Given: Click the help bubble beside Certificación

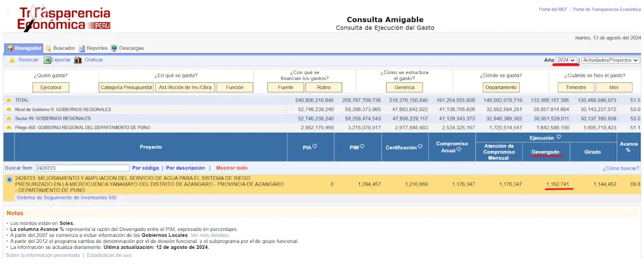Looking at the screenshot, I should [x=420, y=147].
